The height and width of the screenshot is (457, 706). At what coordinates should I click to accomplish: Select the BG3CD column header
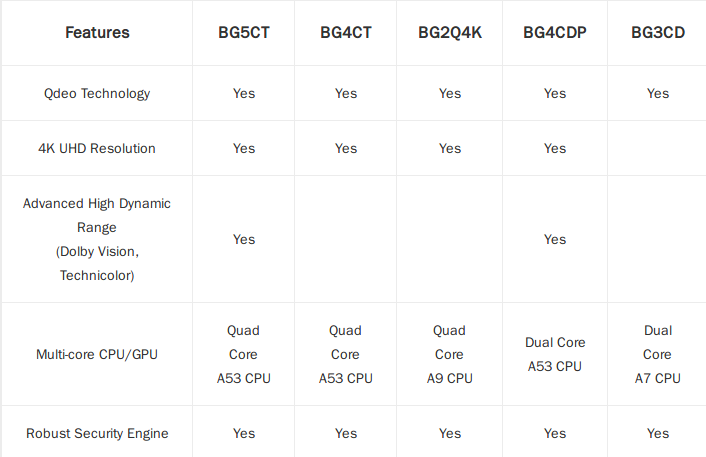[658, 32]
